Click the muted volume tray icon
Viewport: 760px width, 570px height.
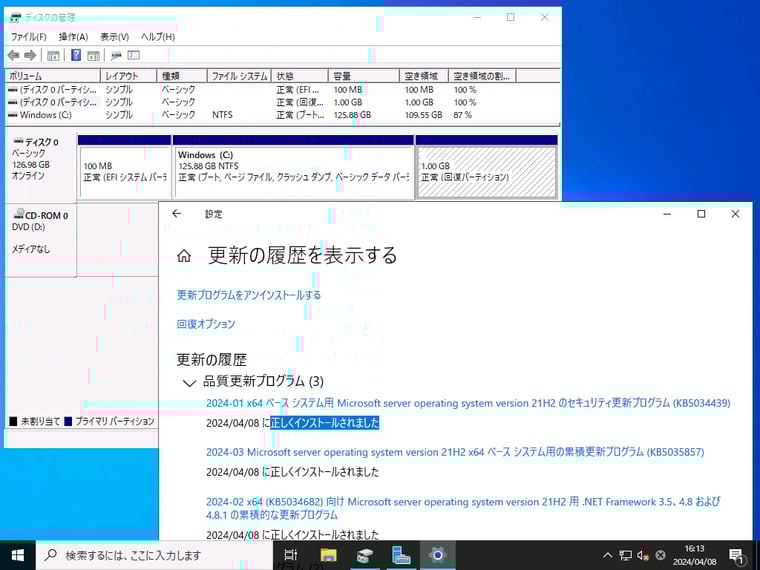643,555
